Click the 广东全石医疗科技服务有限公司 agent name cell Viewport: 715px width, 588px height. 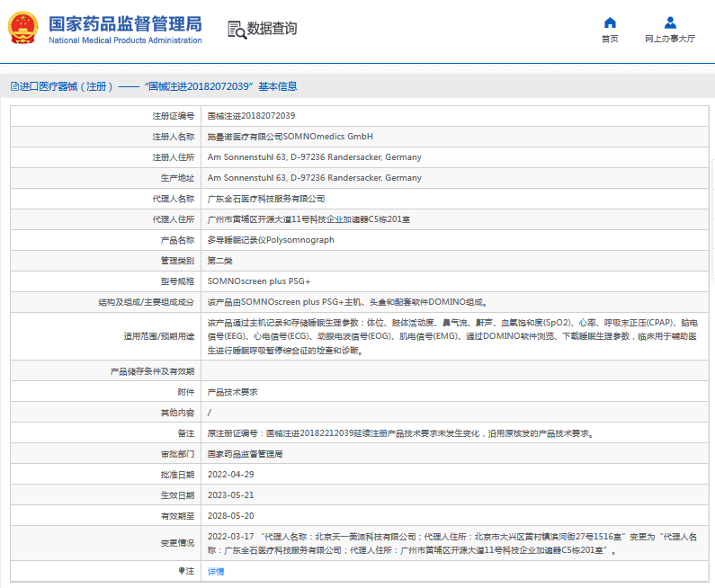pos(266,199)
